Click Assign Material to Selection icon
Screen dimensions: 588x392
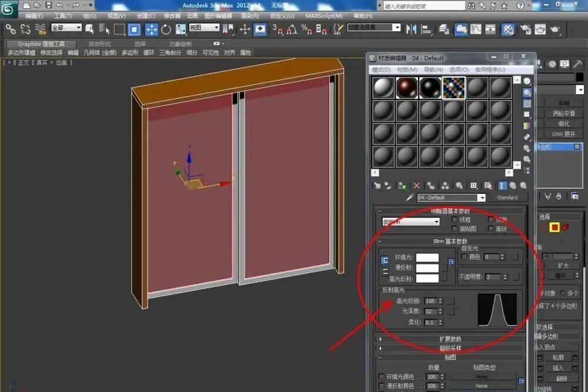click(402, 186)
